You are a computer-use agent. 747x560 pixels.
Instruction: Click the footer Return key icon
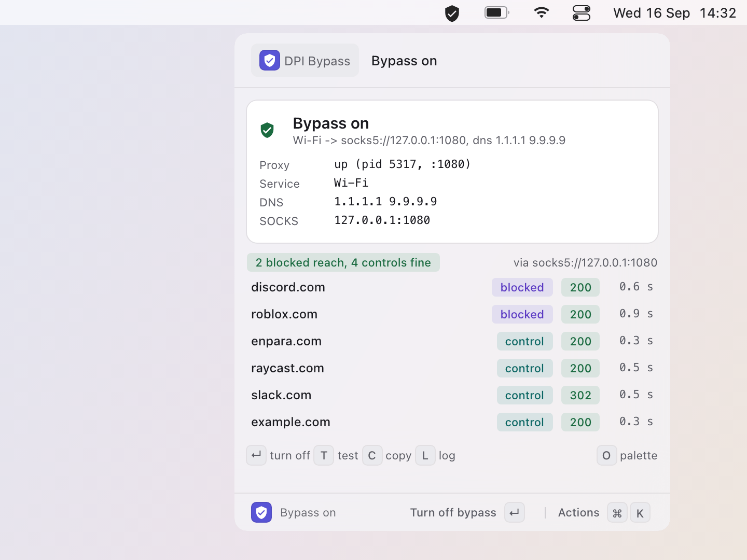[515, 512]
